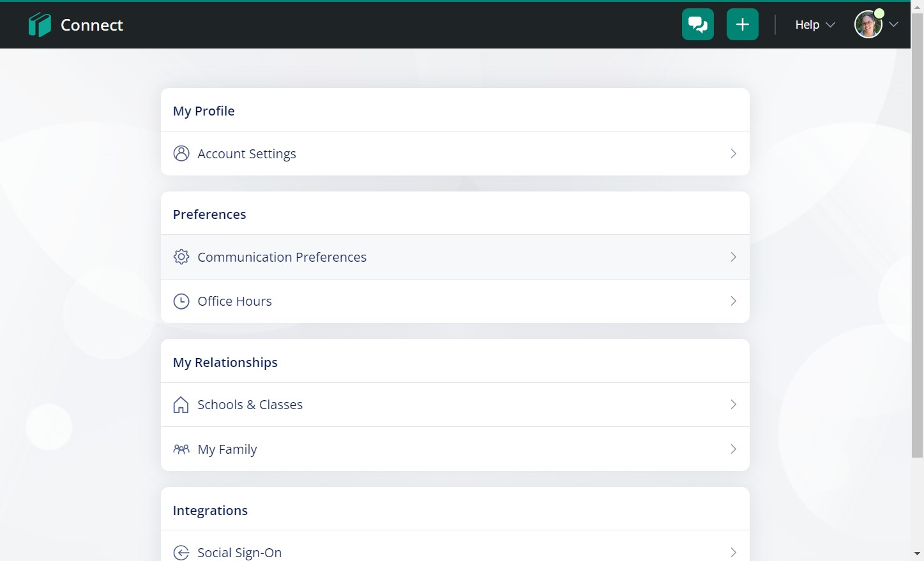924x561 pixels.
Task: Click the scrollbar down arrow
Action: coord(917,554)
